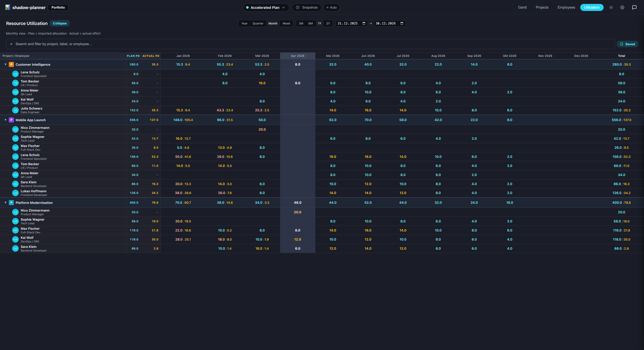Toggle light/dark theme sun icon
Image resolution: width=644 pixels, height=350 pixels.
pos(611,7)
